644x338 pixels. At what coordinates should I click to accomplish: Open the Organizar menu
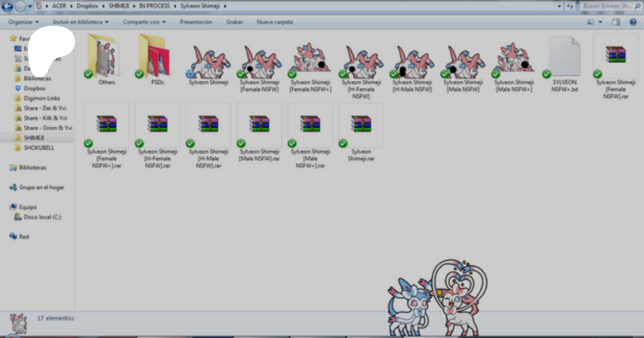click(23, 22)
